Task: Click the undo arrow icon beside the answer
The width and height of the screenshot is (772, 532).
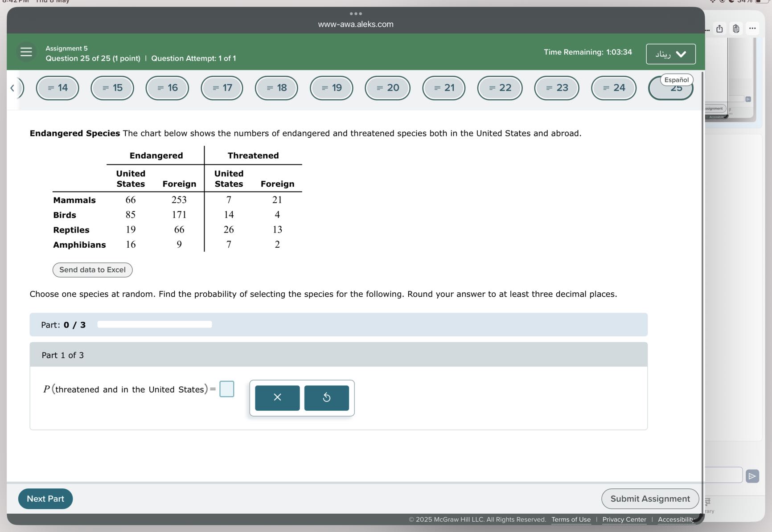Action: 326,397
